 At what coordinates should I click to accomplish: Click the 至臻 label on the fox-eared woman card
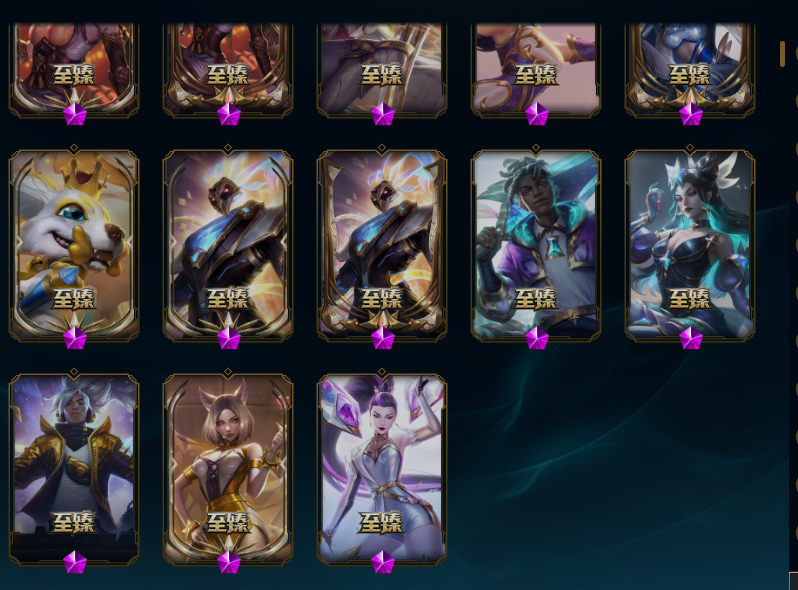pyautogui.click(x=228, y=522)
